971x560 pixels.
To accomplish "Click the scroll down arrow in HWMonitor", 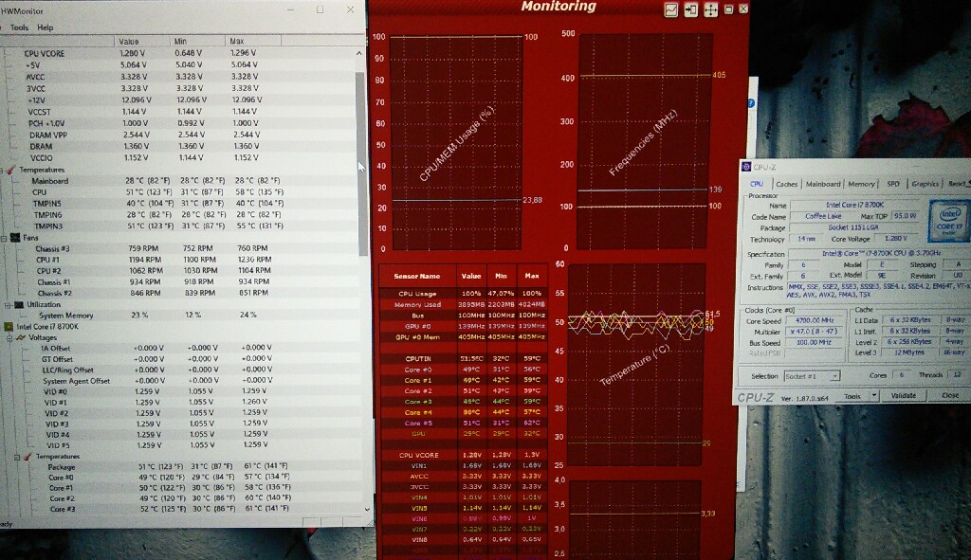I will [367, 509].
